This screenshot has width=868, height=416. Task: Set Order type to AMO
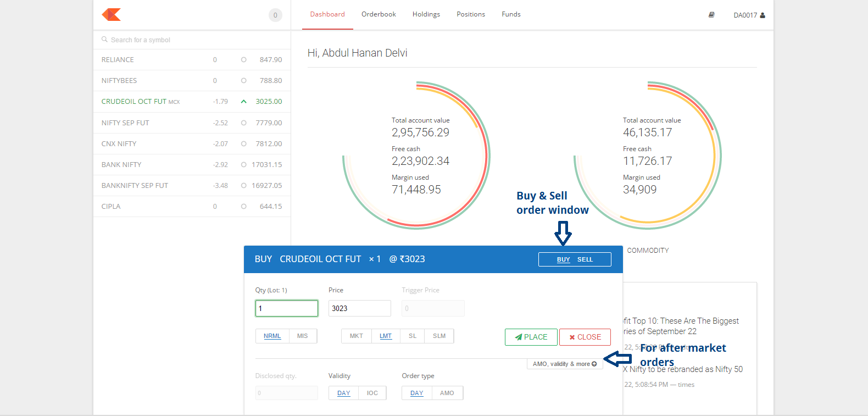[447, 393]
